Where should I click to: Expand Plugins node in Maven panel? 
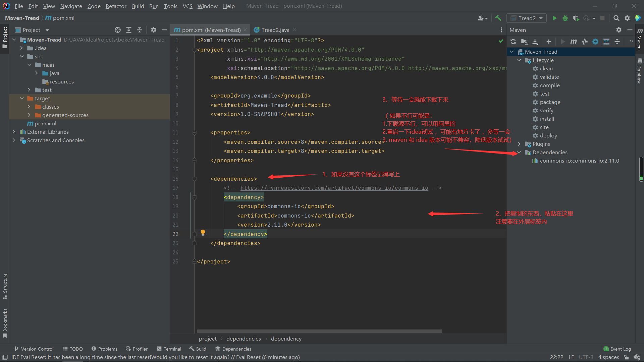pos(519,144)
